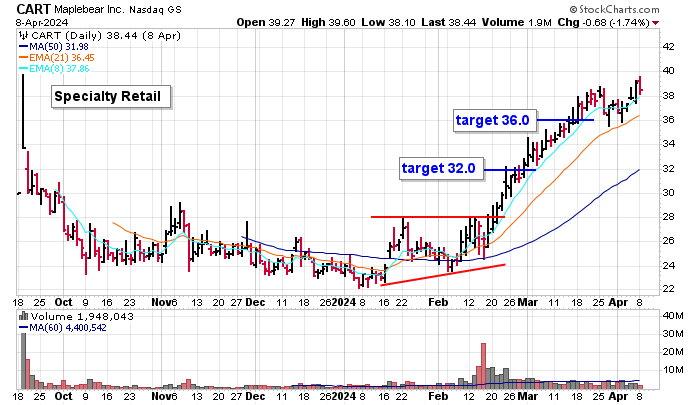Viewport: 700px width, 405px height.
Task: Click the Feb label on the price chart axis
Action: click(438, 302)
